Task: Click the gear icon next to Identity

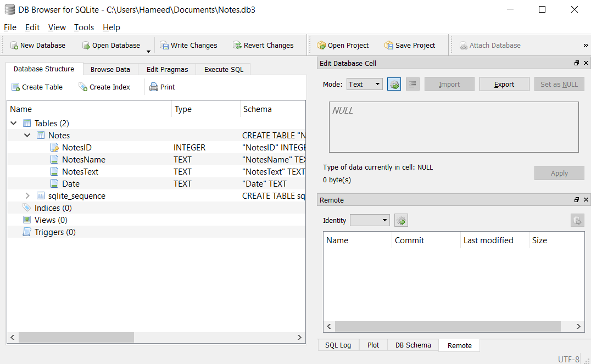Action: pyautogui.click(x=401, y=221)
